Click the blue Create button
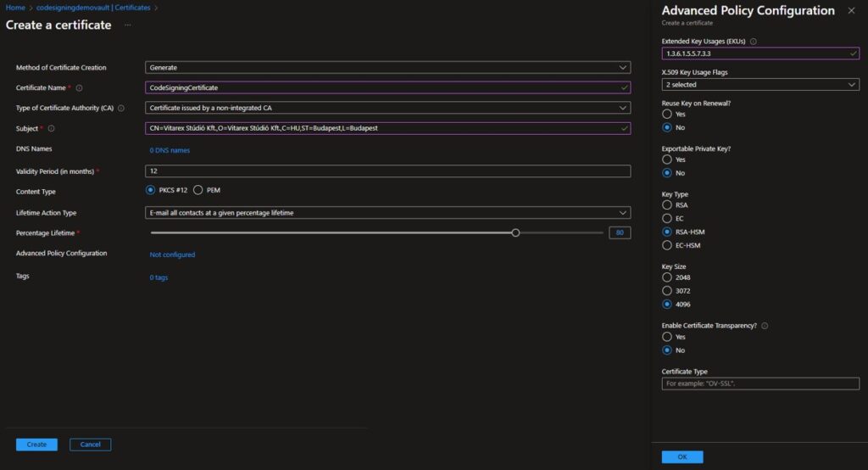 (36, 445)
